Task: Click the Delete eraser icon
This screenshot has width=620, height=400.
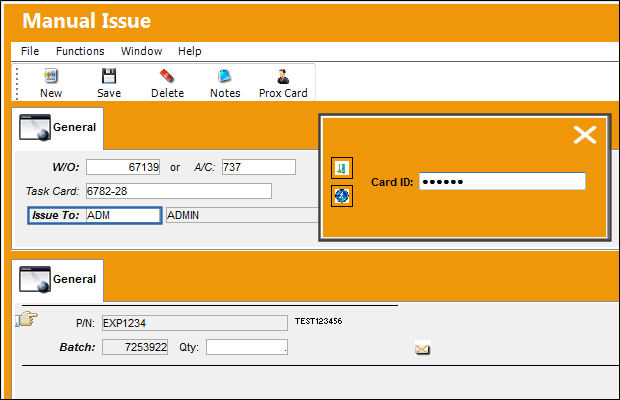Action: tap(167, 76)
